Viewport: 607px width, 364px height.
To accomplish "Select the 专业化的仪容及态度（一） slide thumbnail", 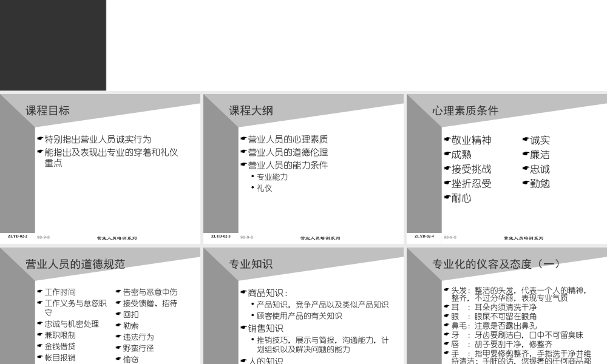I will click(507, 306).
